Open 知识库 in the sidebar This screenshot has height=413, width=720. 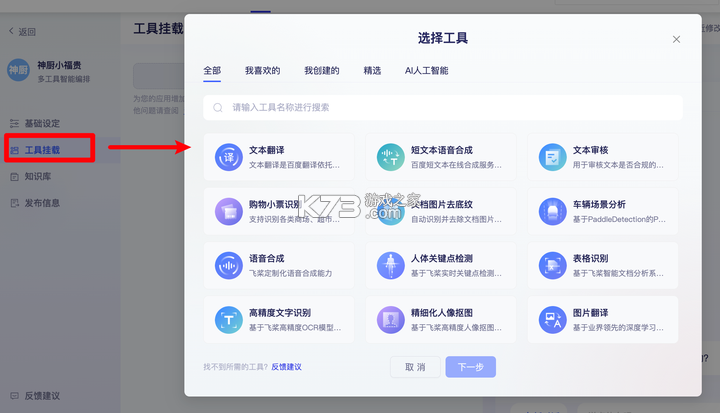coord(38,176)
